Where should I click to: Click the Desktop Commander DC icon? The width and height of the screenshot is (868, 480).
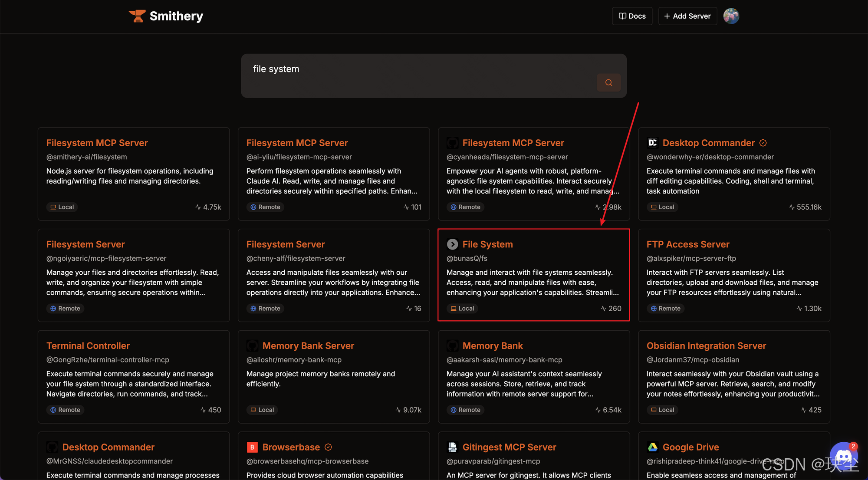[652, 143]
